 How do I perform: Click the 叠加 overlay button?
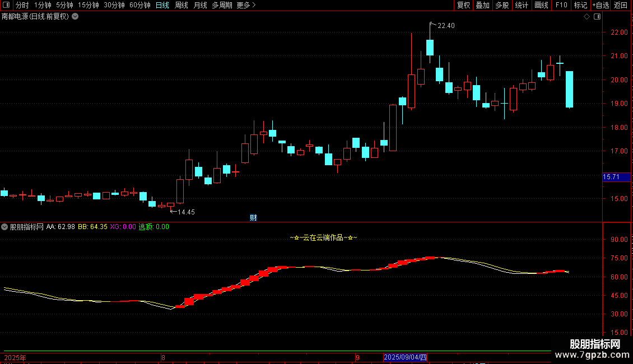482,5
